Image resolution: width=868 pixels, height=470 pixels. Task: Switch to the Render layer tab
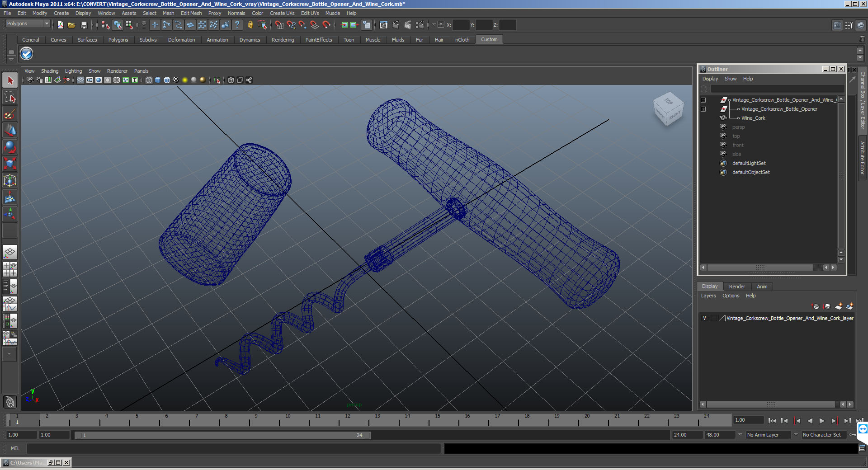[x=737, y=287]
